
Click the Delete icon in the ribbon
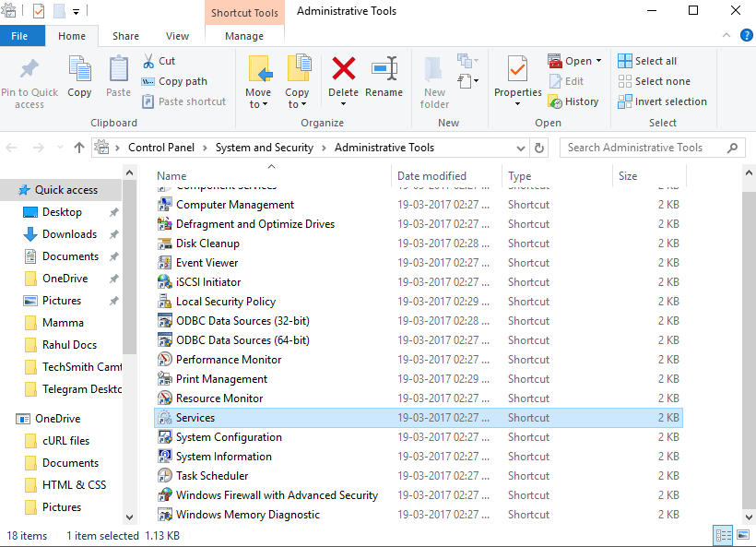coord(343,70)
